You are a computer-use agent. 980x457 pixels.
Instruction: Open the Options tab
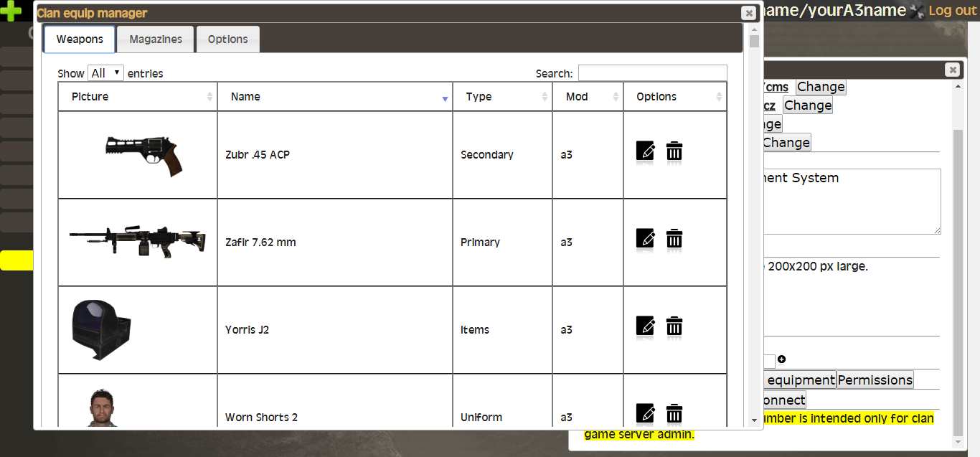pos(227,39)
